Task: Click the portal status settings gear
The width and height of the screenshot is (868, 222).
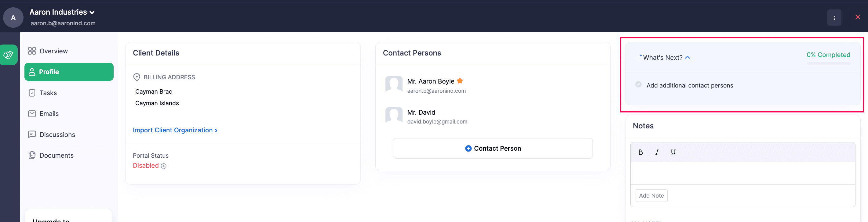Action: tap(164, 166)
